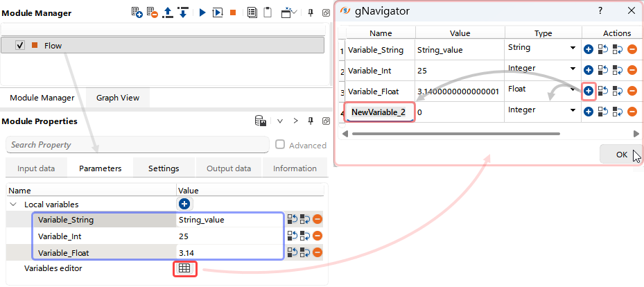
Task: Open the Information tab
Action: (295, 168)
